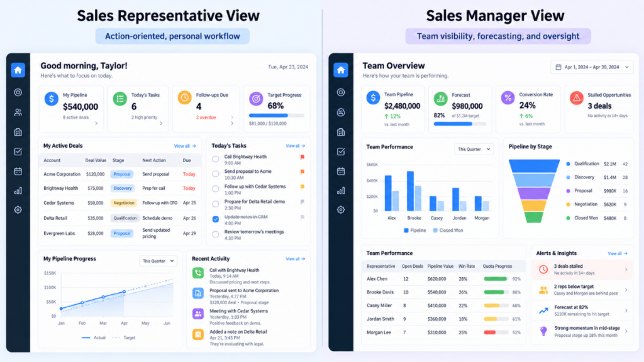Open the Alex Chen representative row
The image size is (644, 362).
click(443, 279)
